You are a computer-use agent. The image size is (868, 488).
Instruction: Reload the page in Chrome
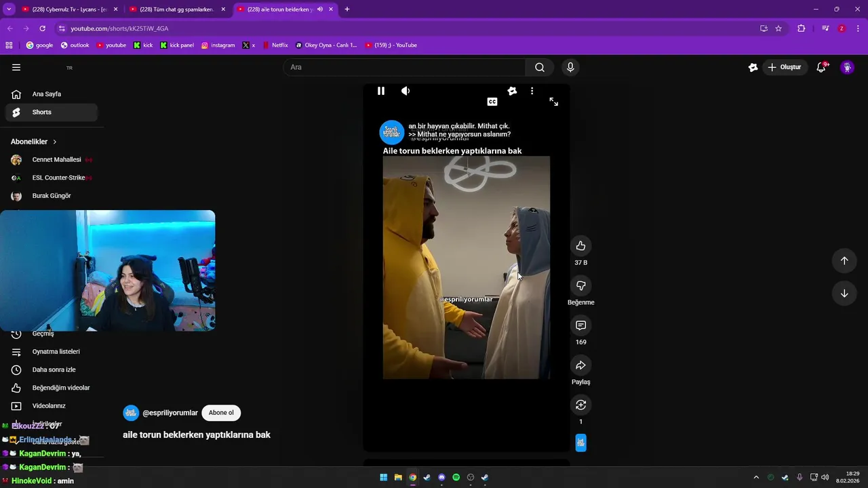click(x=42, y=28)
